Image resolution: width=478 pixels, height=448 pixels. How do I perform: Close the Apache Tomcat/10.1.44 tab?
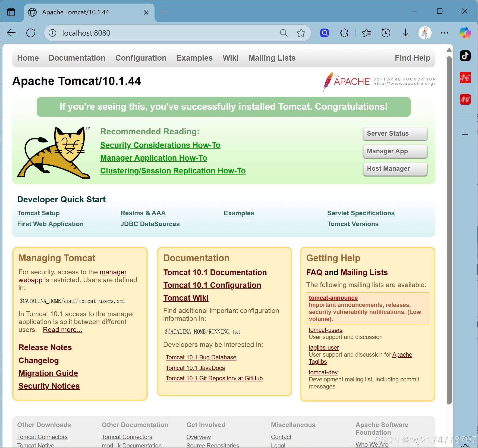pyautogui.click(x=146, y=12)
